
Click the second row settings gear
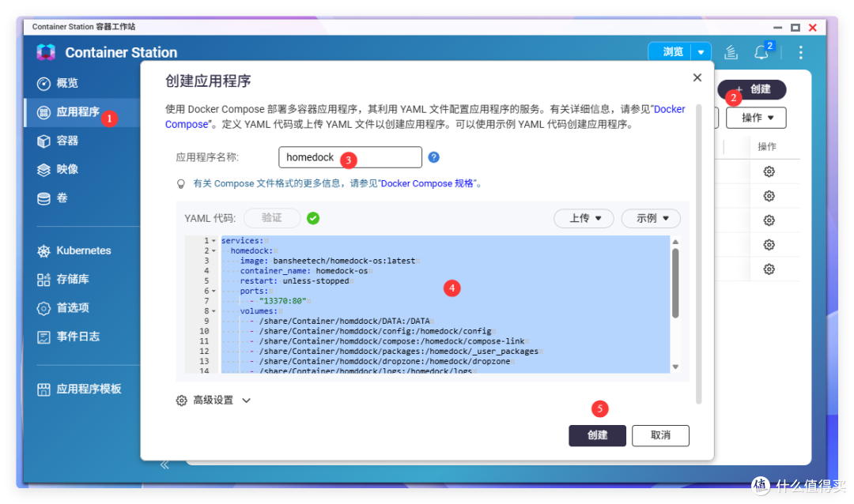tap(769, 196)
